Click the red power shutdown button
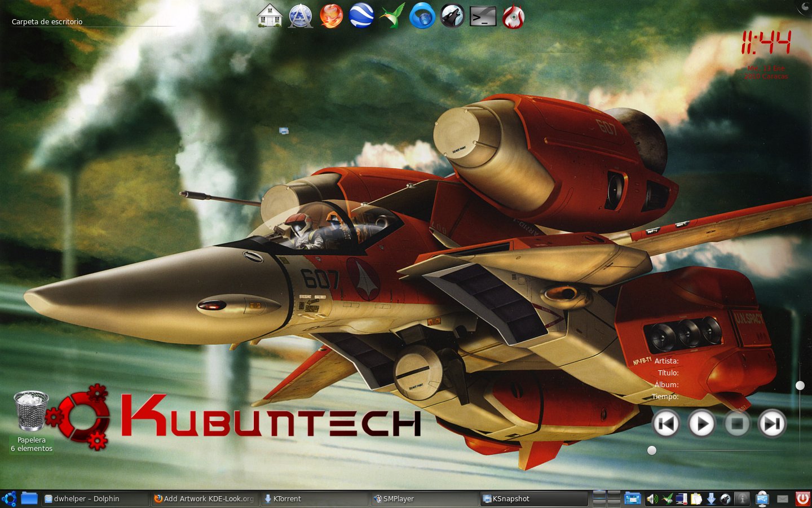This screenshot has height=508, width=812. 802,499
